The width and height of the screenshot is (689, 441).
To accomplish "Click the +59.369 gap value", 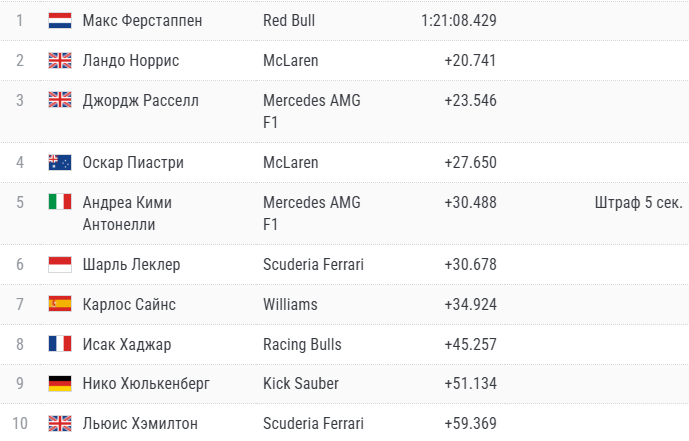I will [470, 423].
